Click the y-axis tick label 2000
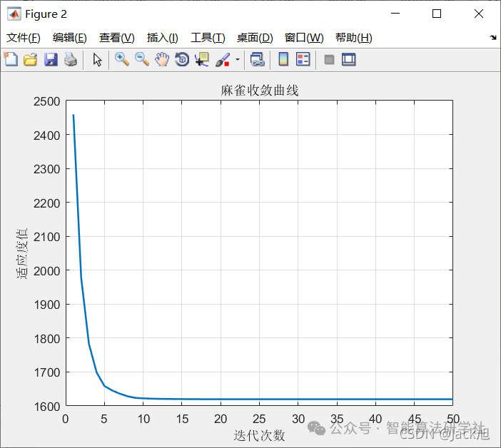This screenshot has width=501, height=448. tap(46, 271)
